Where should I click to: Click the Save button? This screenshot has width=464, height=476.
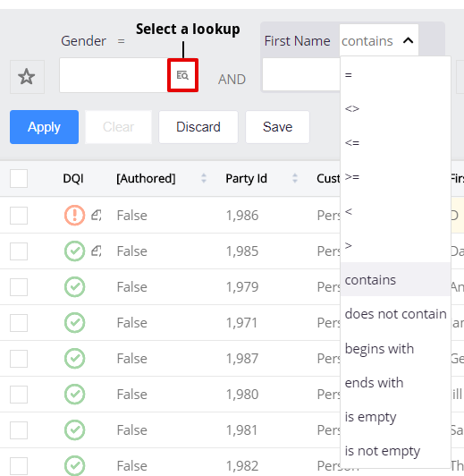click(x=277, y=127)
